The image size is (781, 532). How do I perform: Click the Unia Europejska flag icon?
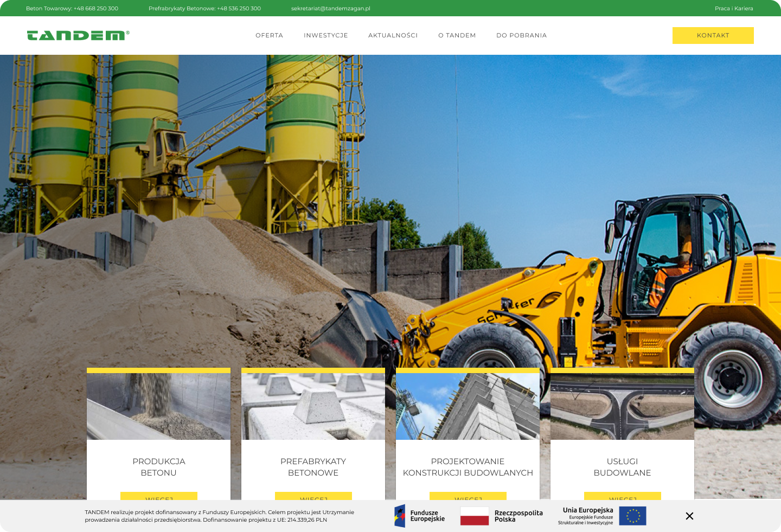pos(633,516)
